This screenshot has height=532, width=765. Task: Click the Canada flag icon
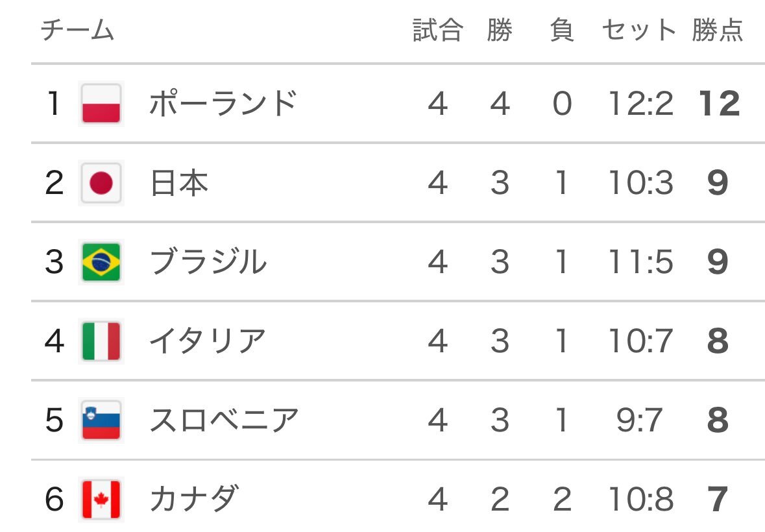pos(101,500)
